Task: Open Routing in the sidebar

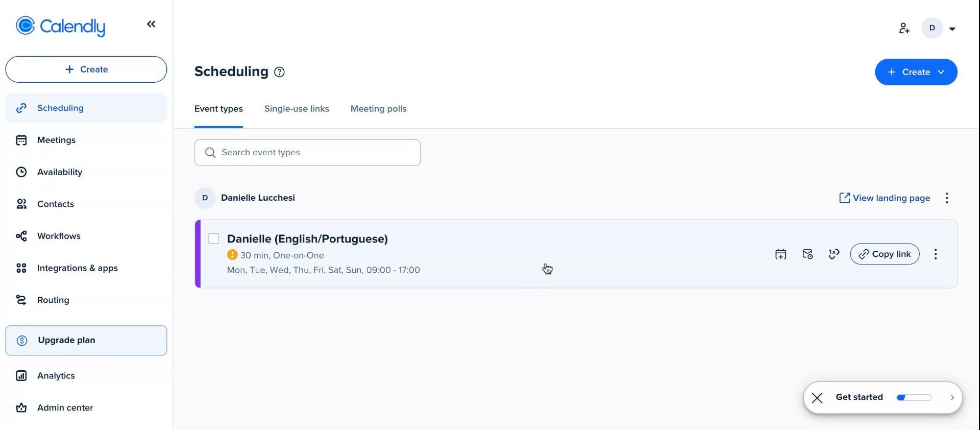Action: [x=86, y=300]
